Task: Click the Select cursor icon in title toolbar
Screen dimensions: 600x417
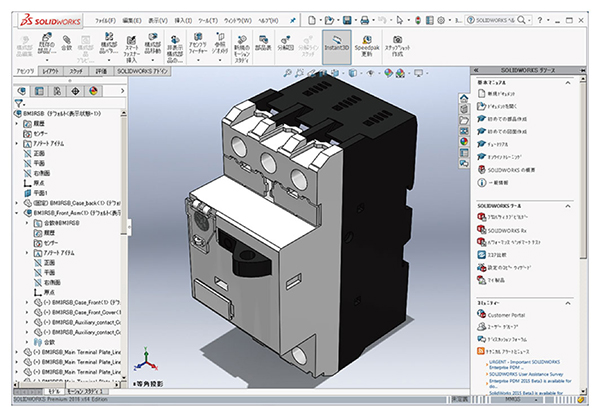Action: [x=399, y=20]
